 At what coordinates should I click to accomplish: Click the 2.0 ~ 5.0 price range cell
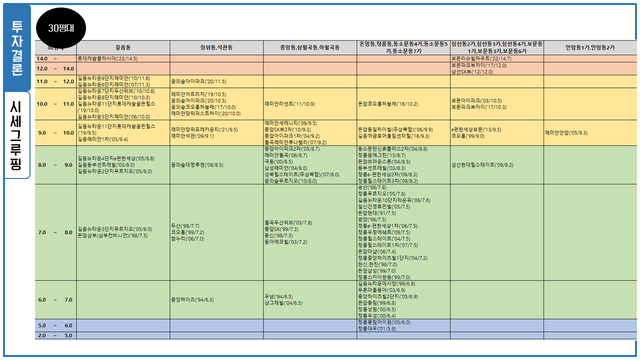56,335
